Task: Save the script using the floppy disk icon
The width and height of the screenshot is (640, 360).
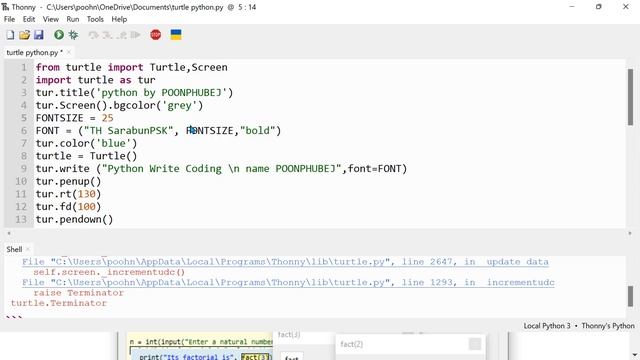Action: [39, 35]
